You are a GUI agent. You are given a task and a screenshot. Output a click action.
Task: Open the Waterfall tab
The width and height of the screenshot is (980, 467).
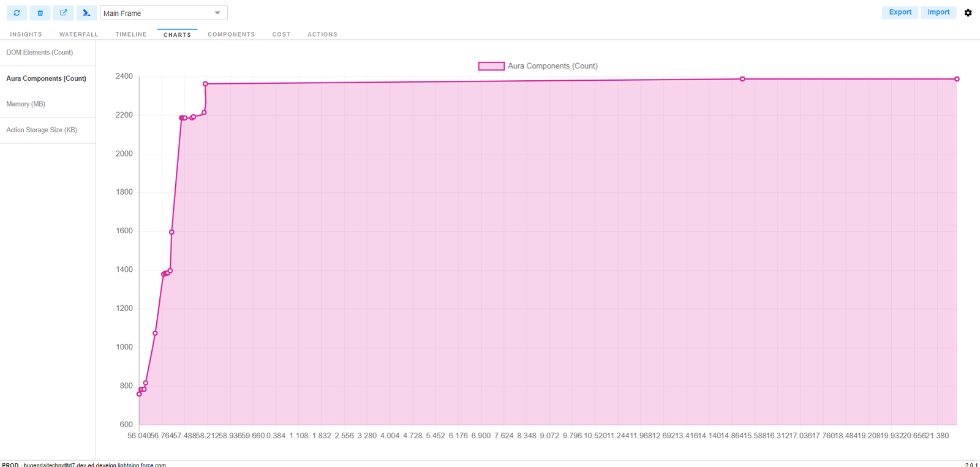(78, 35)
